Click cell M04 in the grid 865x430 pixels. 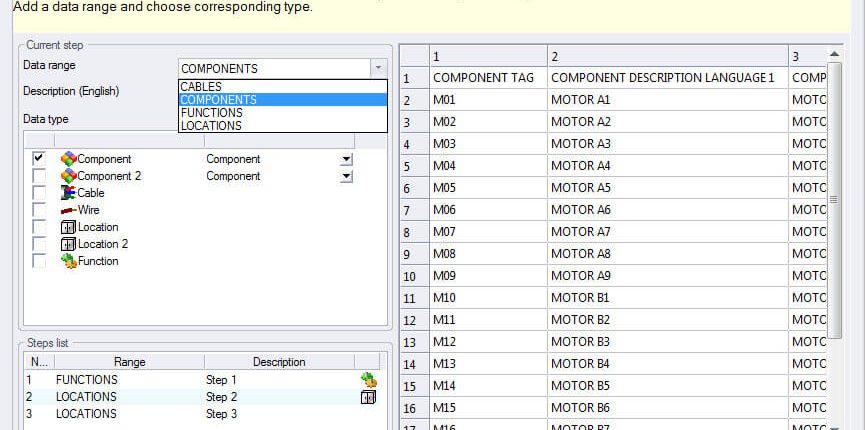coord(488,166)
